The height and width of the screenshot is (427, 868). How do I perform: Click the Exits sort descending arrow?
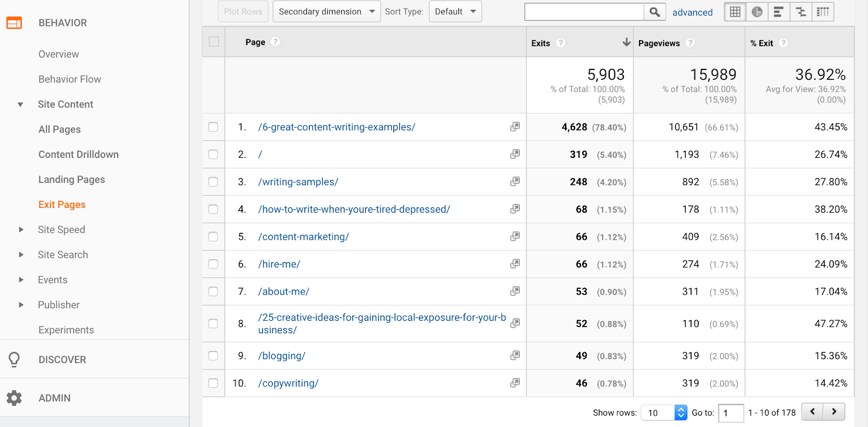[627, 42]
